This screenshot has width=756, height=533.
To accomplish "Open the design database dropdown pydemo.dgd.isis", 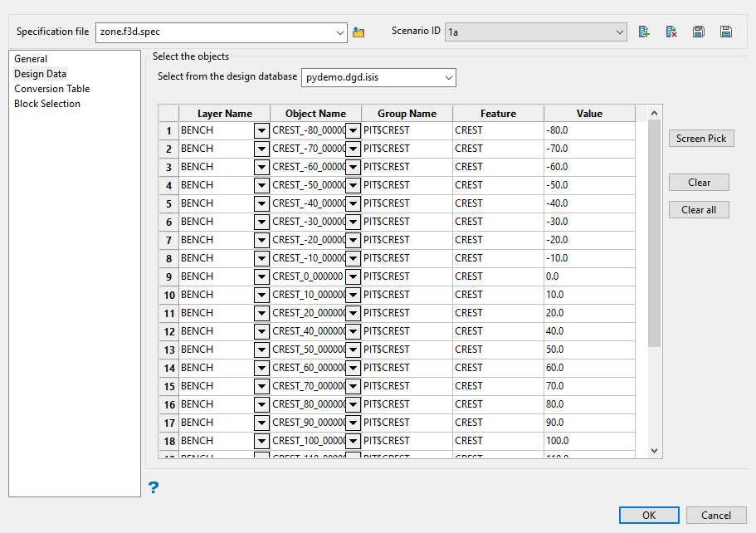I will (x=449, y=77).
